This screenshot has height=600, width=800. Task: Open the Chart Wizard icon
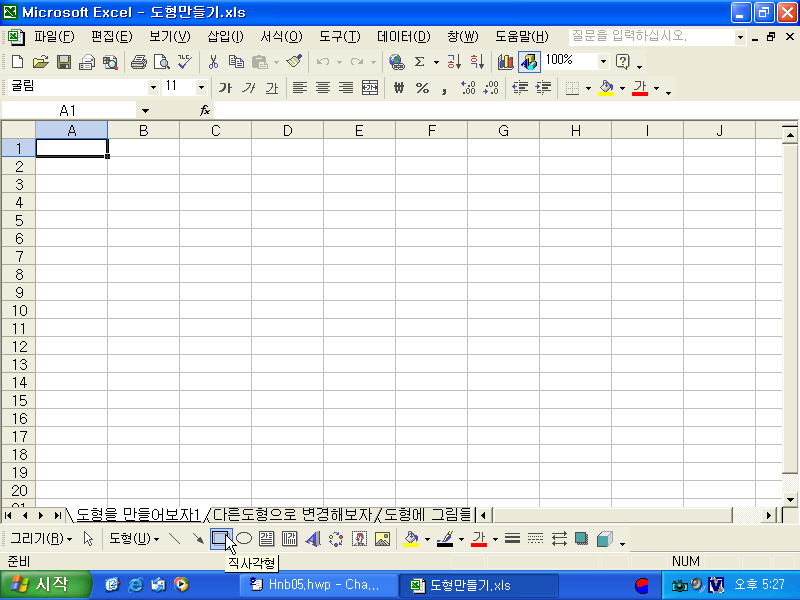tap(505, 62)
